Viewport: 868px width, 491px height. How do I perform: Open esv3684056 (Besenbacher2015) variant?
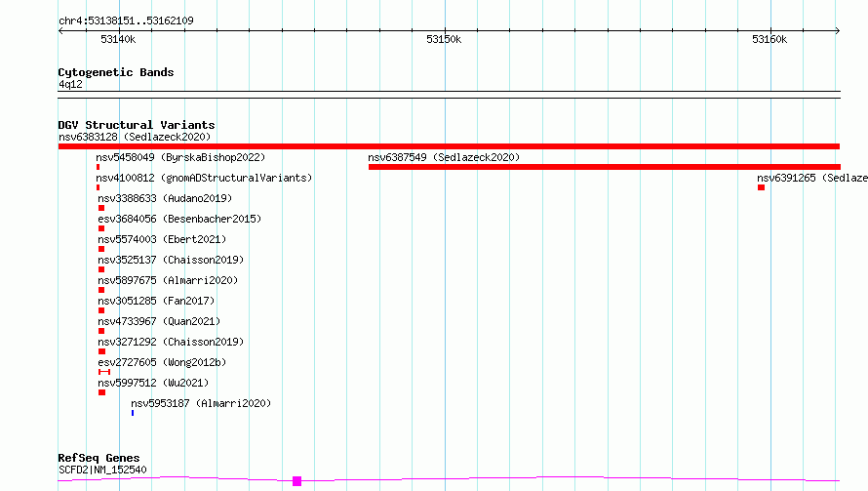(x=179, y=219)
